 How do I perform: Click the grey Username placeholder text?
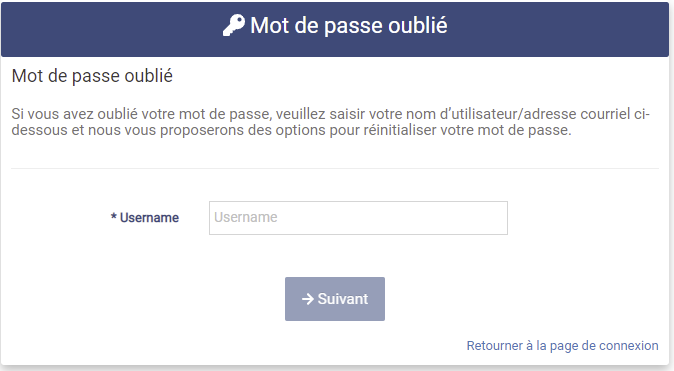point(246,217)
